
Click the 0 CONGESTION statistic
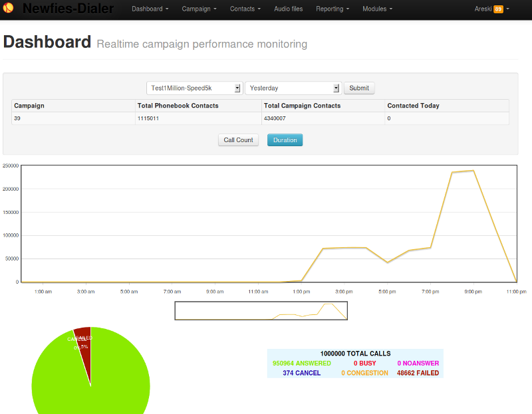tap(364, 373)
